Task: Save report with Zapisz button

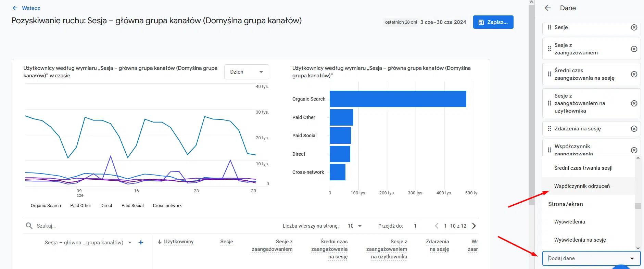Action: pyautogui.click(x=493, y=22)
